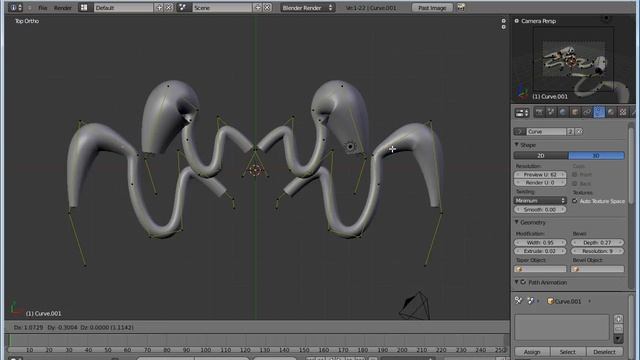This screenshot has height=360, width=640.
Task: Adjust the Preview U resolution field
Action: pyautogui.click(x=540, y=174)
